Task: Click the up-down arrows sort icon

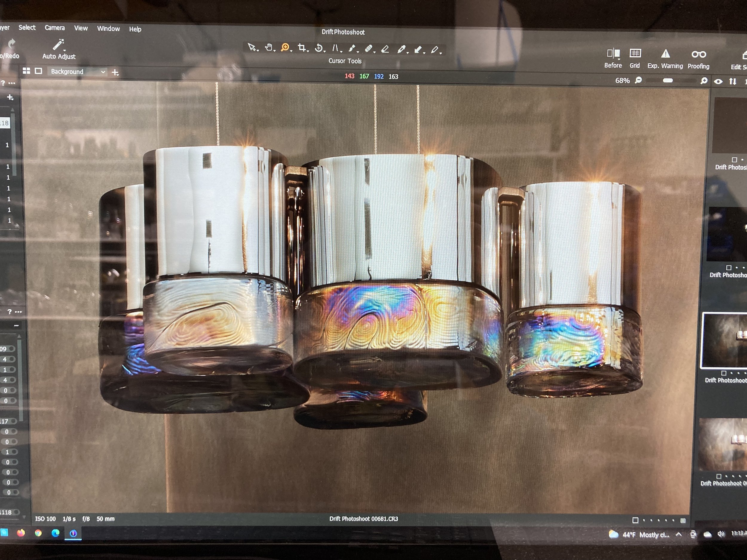Action: pos(733,81)
